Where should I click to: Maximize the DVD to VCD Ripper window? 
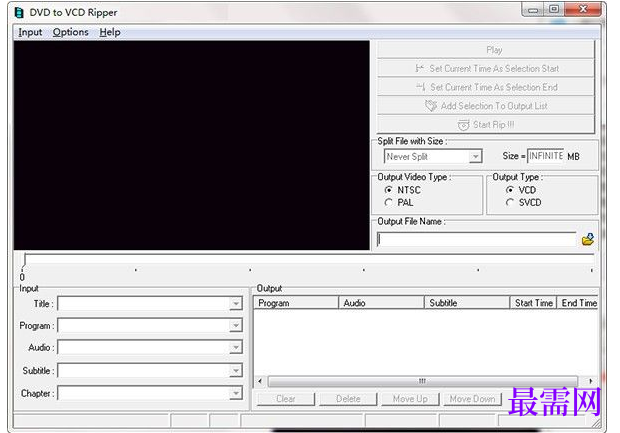(x=554, y=9)
